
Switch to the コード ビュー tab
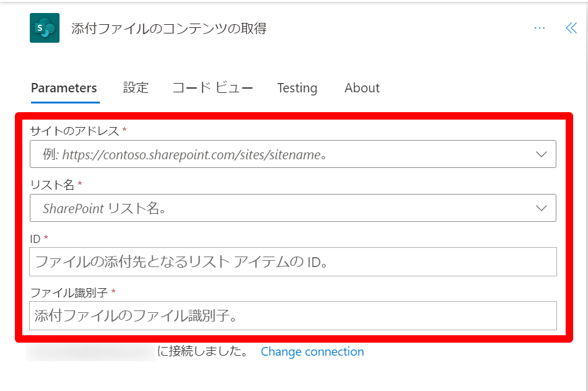pos(213,88)
